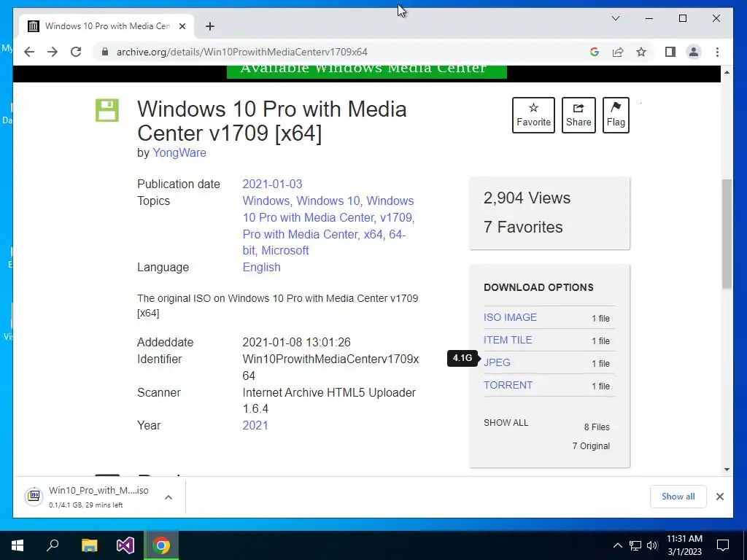Open Visual Studio from the taskbar
Viewport: 747px width, 560px height.
(125, 545)
